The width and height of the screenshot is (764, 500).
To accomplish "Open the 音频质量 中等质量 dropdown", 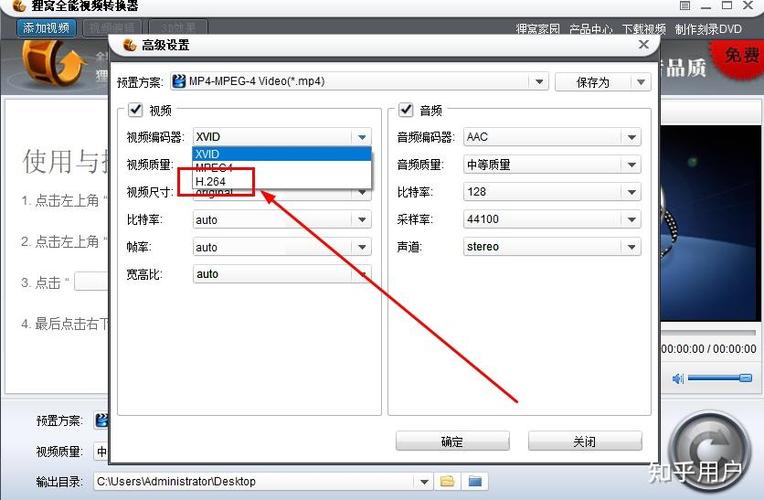I will point(552,165).
